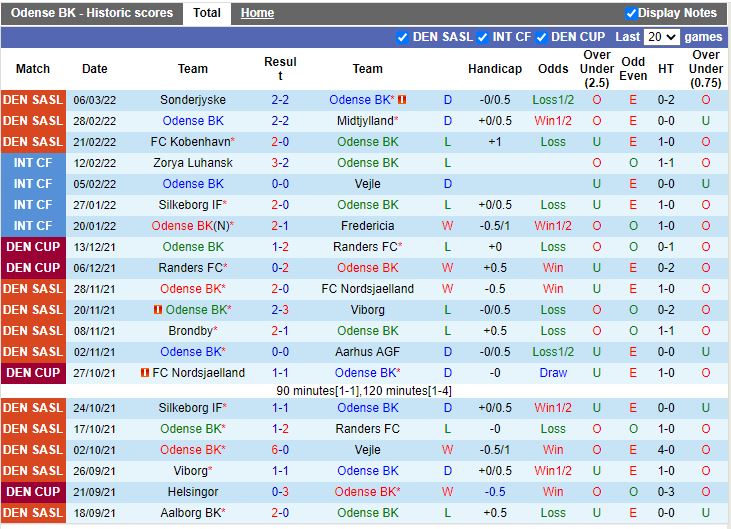Open FC Kobenhavn team link
The image size is (731, 529).
click(x=193, y=142)
